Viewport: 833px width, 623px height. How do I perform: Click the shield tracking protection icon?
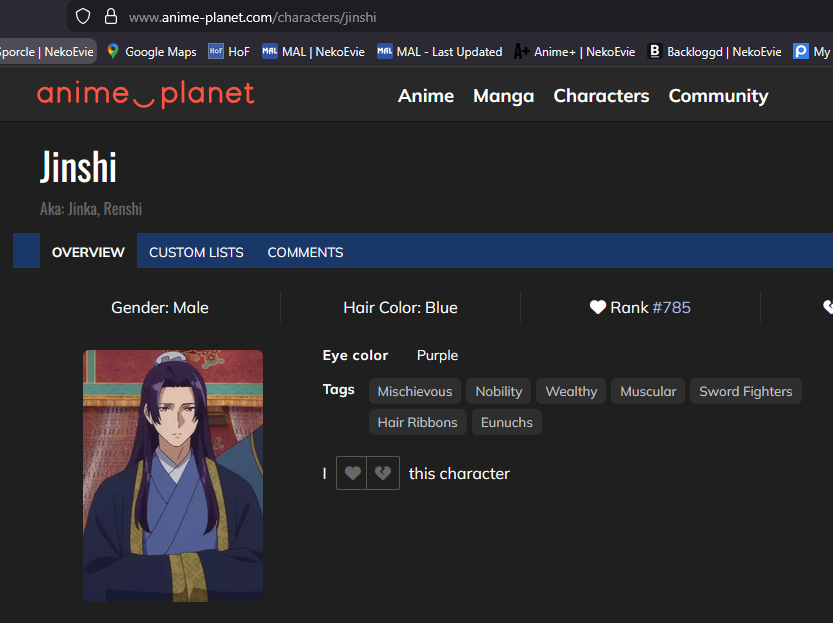pyautogui.click(x=83, y=16)
